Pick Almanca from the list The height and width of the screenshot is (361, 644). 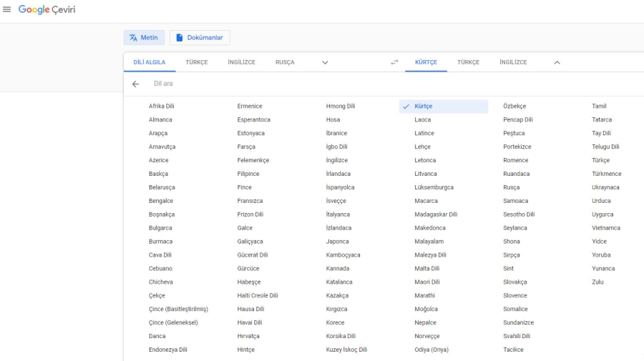point(160,120)
